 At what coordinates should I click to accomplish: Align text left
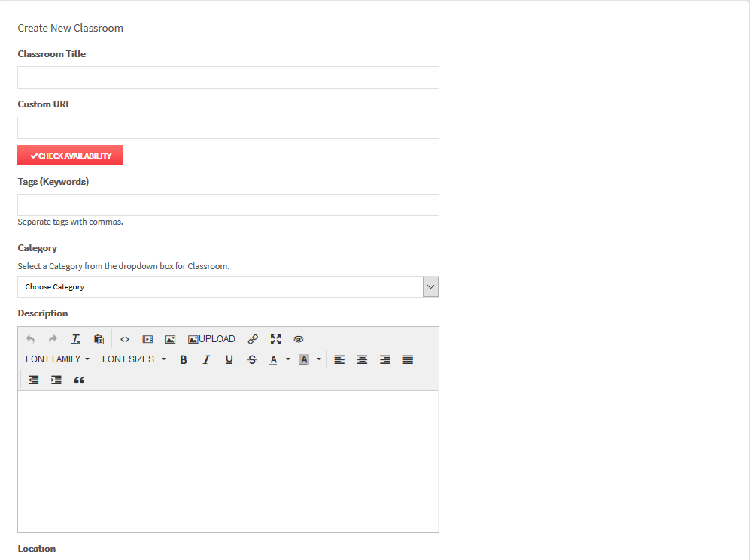[x=339, y=359]
